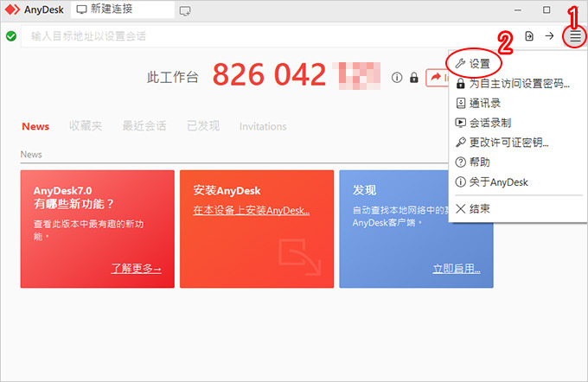Open 会话录制 menu entry
588x382 pixels.
(518, 123)
